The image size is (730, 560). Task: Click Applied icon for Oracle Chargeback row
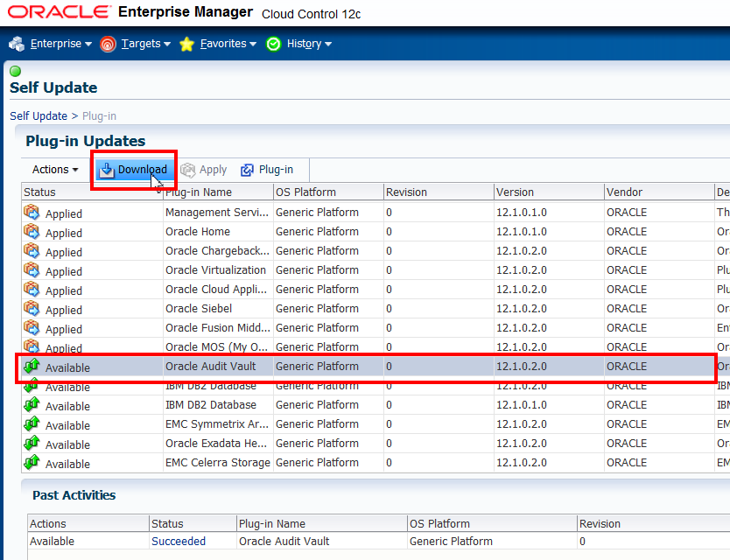tap(32, 251)
